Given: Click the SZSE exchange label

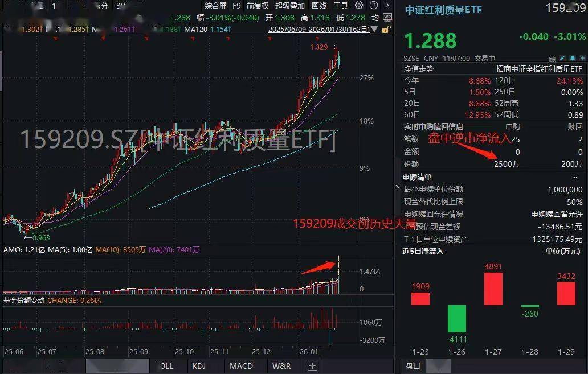Looking at the screenshot, I should 411,59.
